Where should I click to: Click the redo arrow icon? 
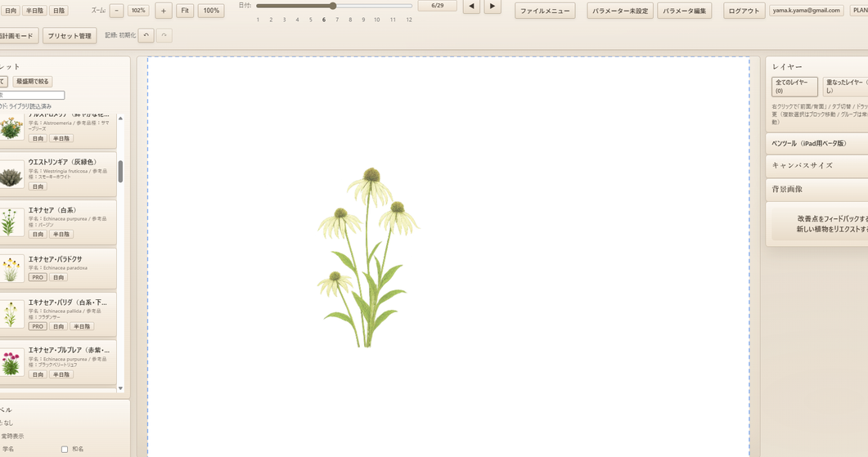164,35
